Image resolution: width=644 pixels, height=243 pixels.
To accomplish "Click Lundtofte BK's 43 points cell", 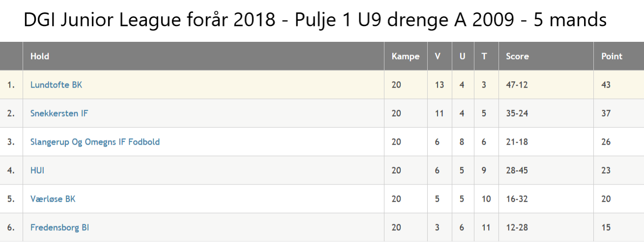I will coord(606,85).
